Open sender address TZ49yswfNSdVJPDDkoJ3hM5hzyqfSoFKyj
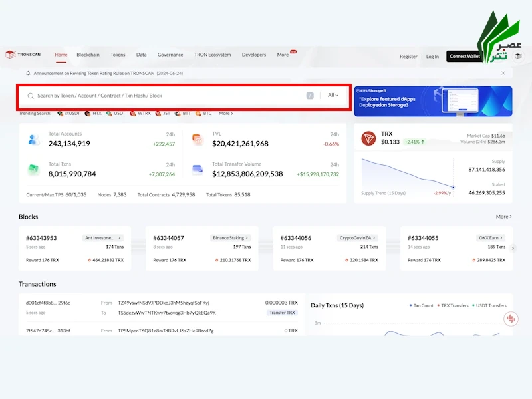The width and height of the screenshot is (532, 399). [x=164, y=303]
